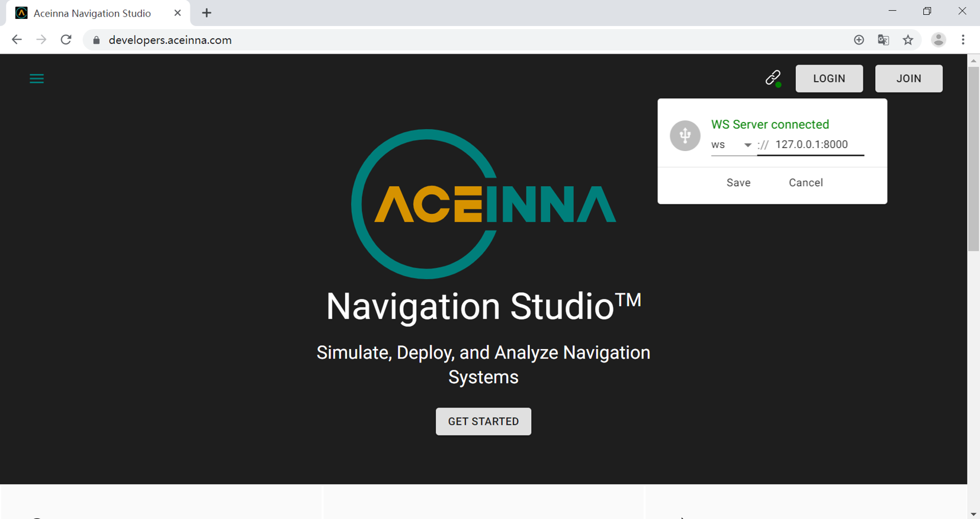Edit the 127.0.0.1:8000 server address field
The image size is (980, 519).
pyautogui.click(x=811, y=145)
